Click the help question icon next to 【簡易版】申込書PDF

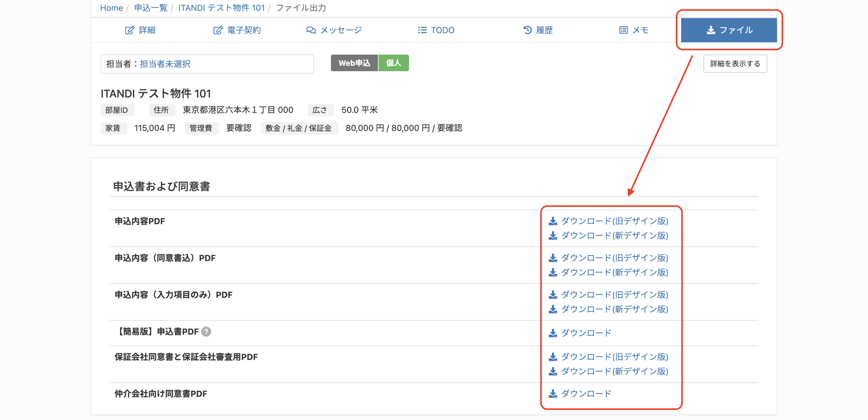click(206, 332)
